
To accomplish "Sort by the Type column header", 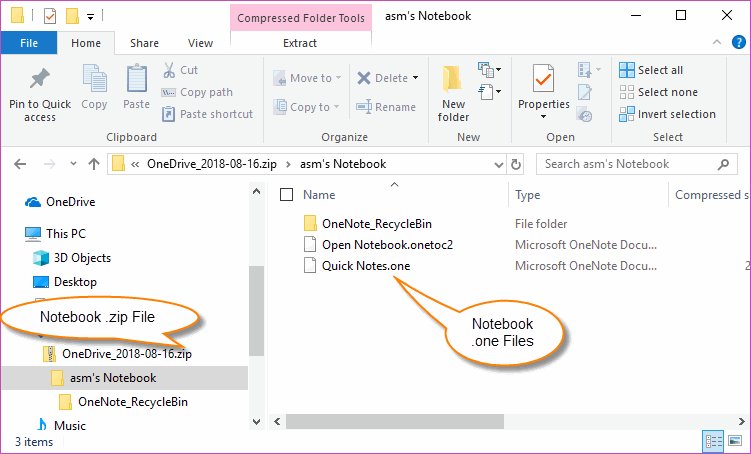I will click(527, 194).
